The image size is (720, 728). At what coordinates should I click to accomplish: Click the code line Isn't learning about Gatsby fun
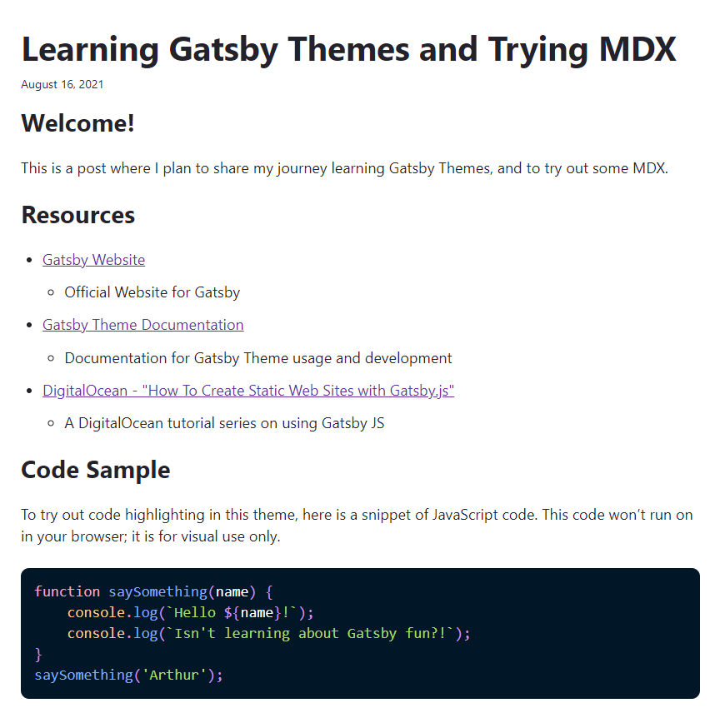tap(269, 634)
